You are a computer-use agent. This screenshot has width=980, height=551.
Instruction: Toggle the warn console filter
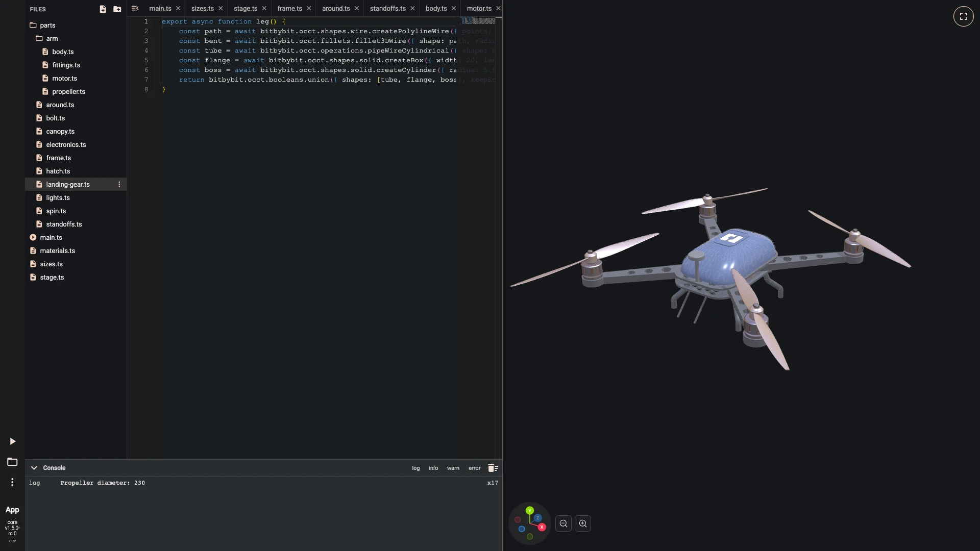pos(453,468)
